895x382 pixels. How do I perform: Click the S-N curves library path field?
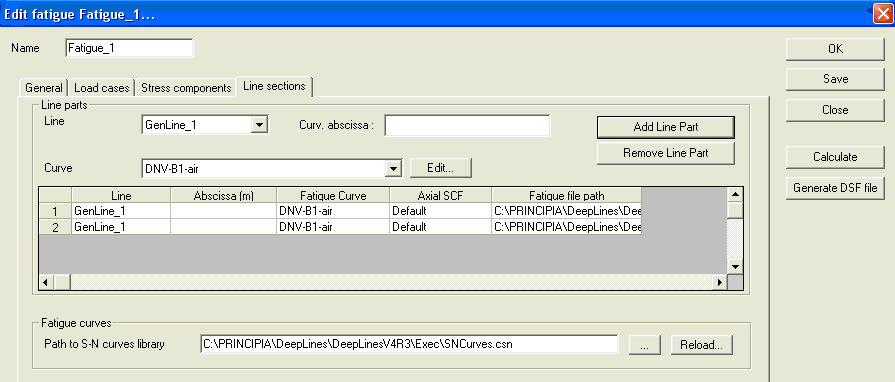(x=410, y=344)
